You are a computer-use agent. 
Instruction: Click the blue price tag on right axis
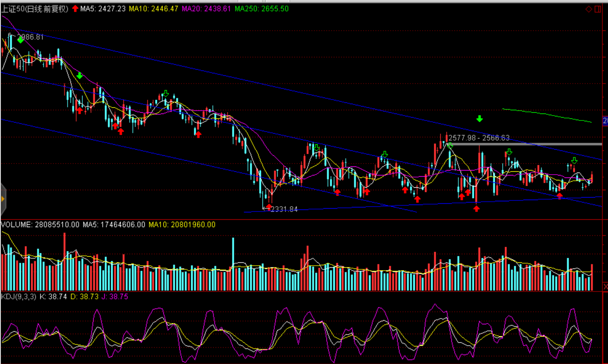click(x=605, y=121)
